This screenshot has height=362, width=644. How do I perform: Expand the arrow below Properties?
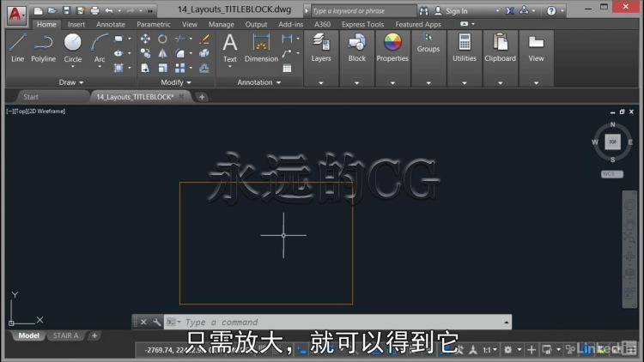pyautogui.click(x=392, y=83)
